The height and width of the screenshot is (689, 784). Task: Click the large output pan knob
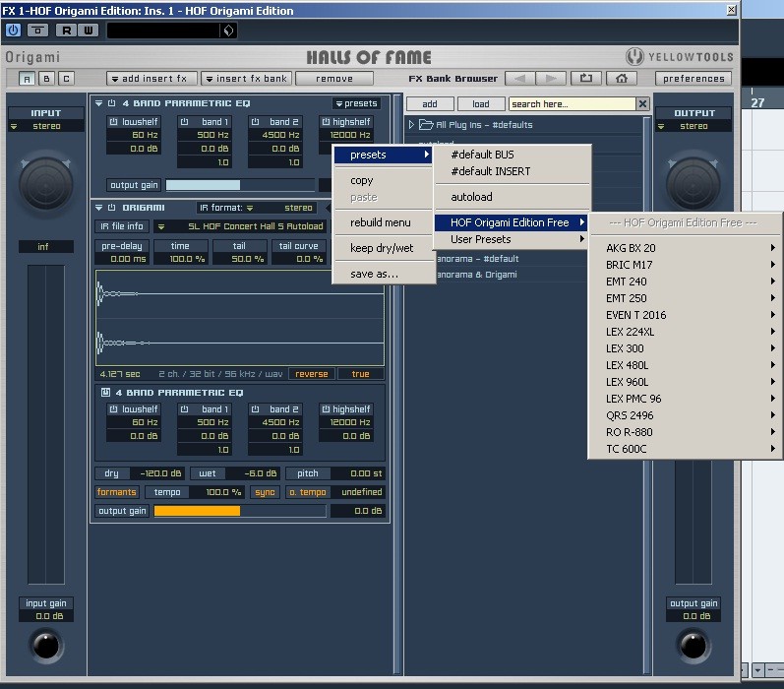693,184
